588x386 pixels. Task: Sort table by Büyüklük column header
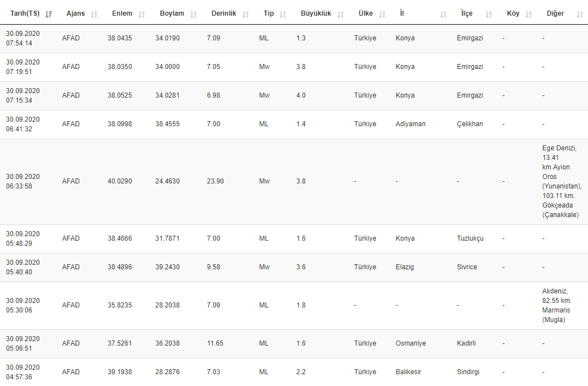[316, 13]
